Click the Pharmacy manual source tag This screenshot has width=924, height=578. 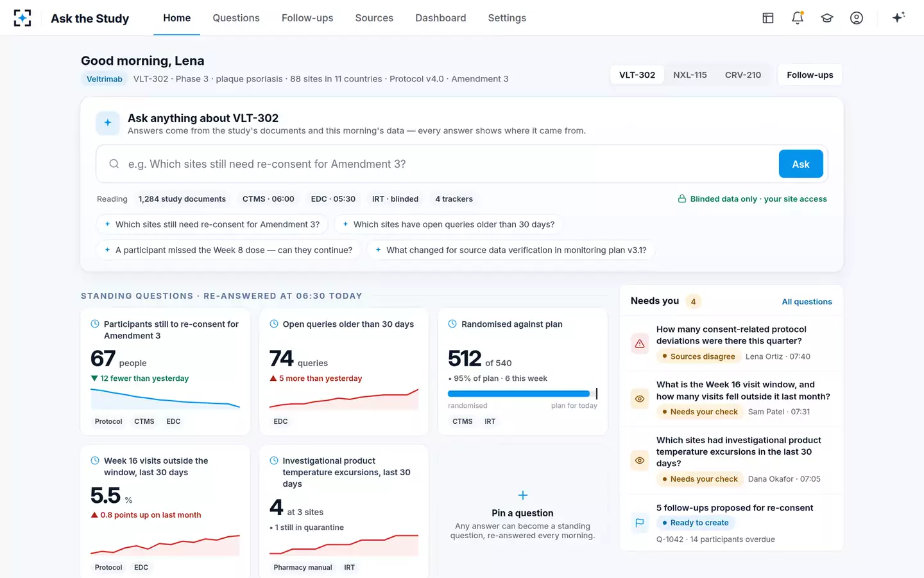tap(303, 568)
